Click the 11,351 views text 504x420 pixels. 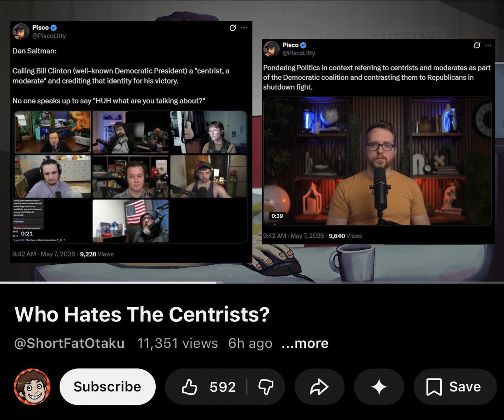point(177,343)
